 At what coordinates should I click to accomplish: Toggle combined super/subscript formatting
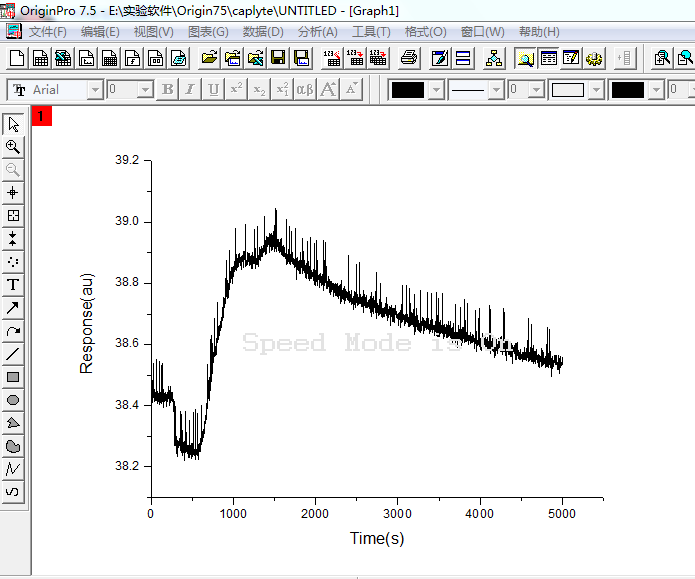point(282,90)
